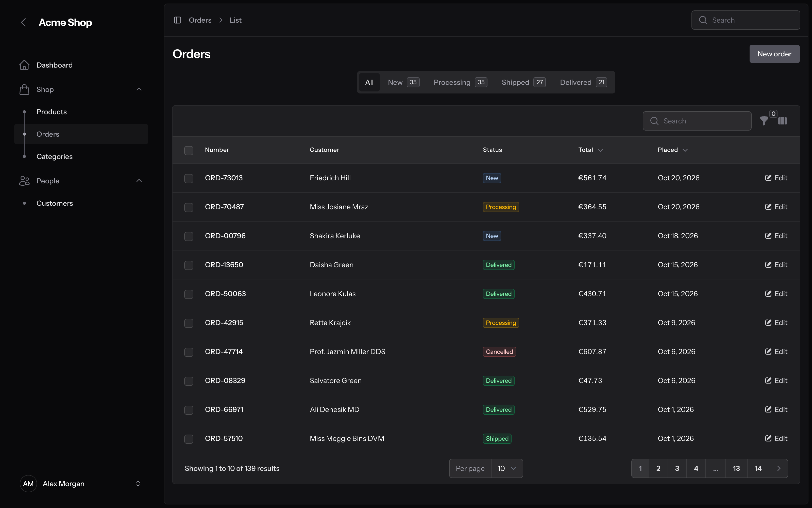Check the ORD-73013 row checkbox
The width and height of the screenshot is (812, 508).
[x=189, y=178]
